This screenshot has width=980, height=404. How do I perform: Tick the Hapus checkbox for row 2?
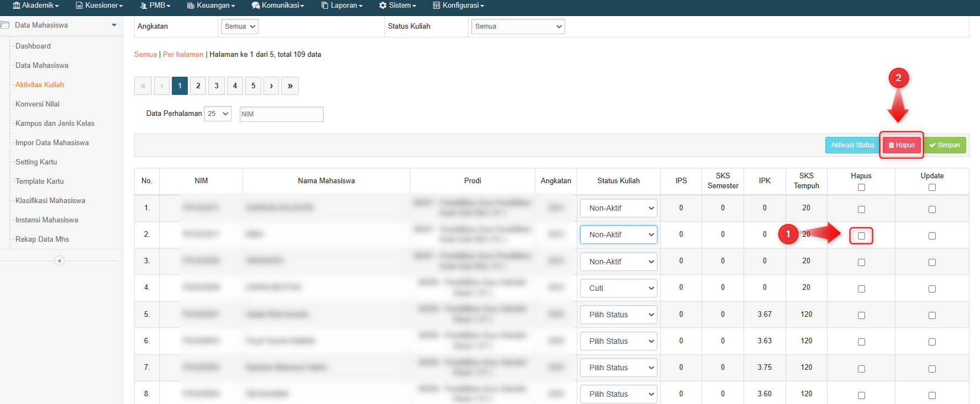point(861,236)
